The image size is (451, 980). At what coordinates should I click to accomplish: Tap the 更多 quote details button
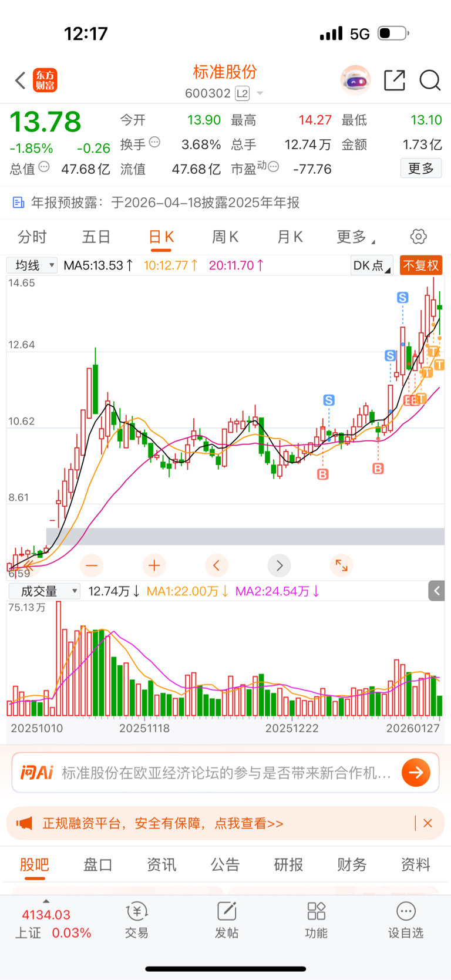pos(421,169)
